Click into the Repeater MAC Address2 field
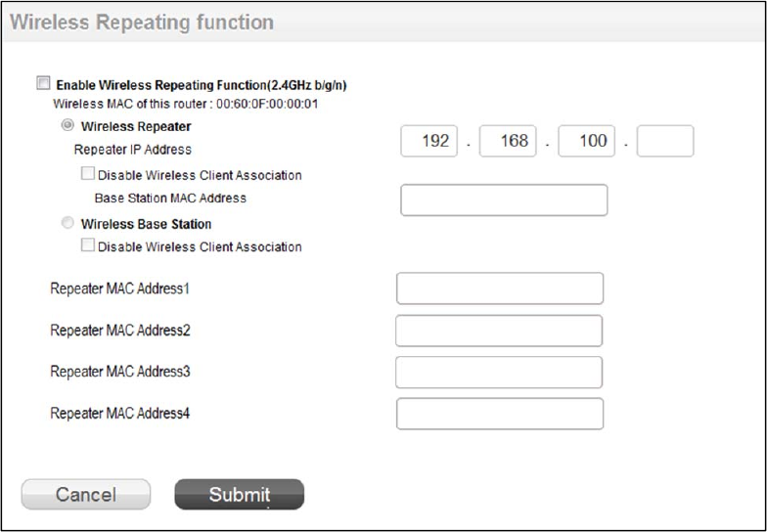The height and width of the screenshot is (532, 767). 500,331
